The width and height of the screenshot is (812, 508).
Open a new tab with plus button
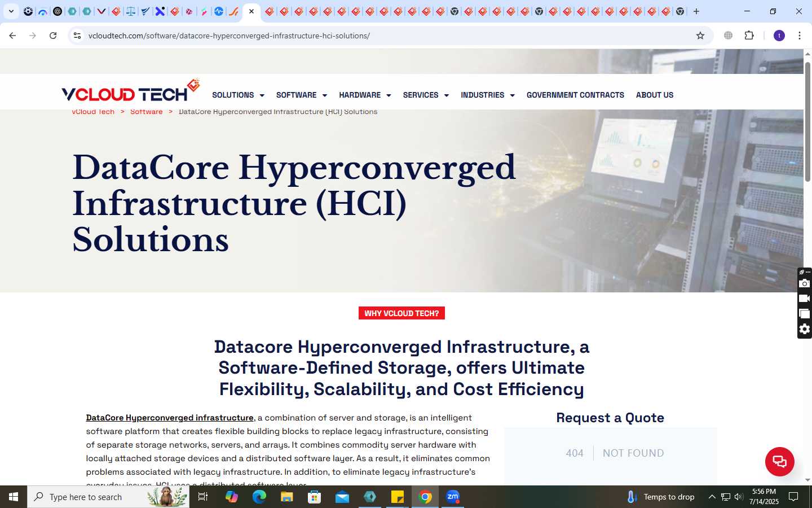(x=696, y=11)
